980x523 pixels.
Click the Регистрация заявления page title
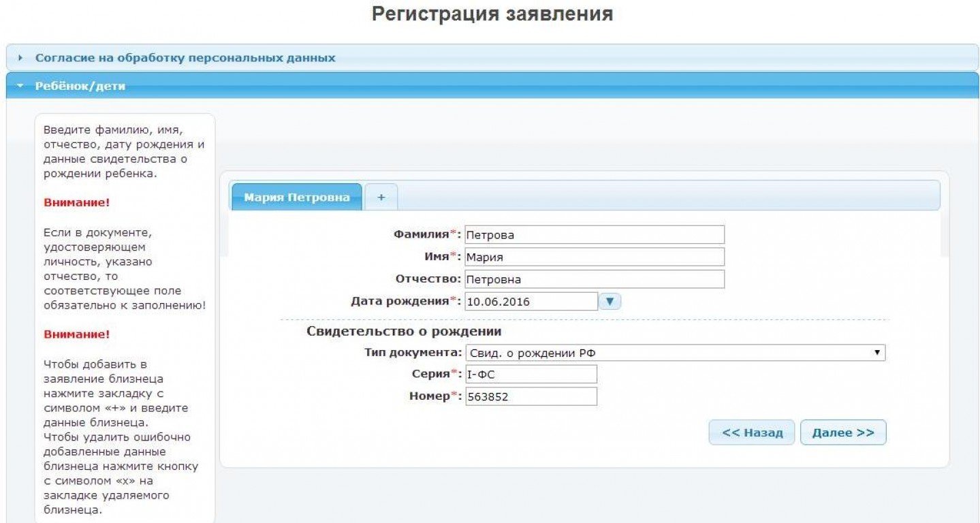(492, 14)
